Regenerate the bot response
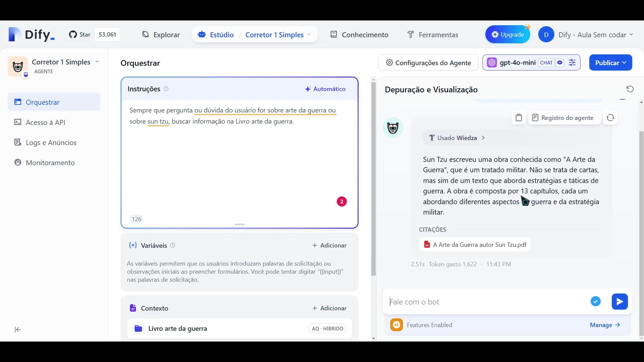 click(610, 118)
